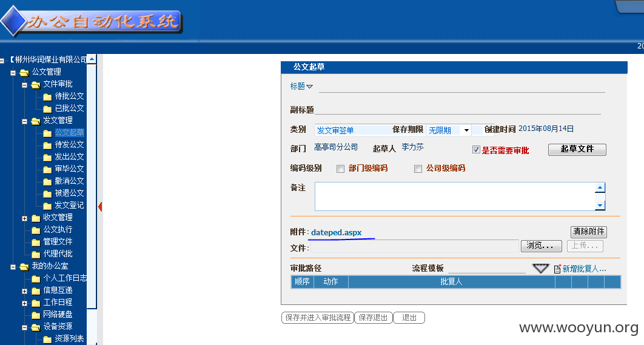Click the 收文管理 folder icon

point(36,218)
